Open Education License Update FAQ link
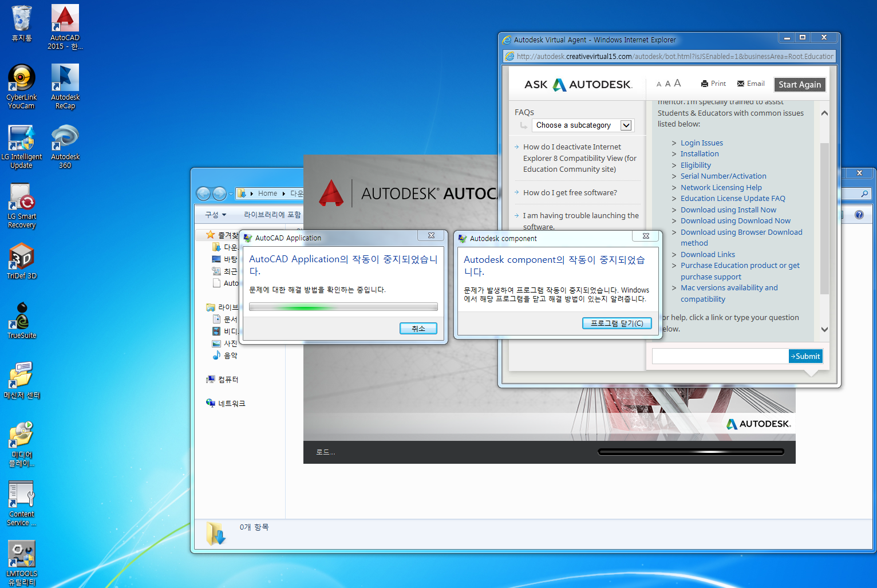The width and height of the screenshot is (877, 588). (x=733, y=199)
